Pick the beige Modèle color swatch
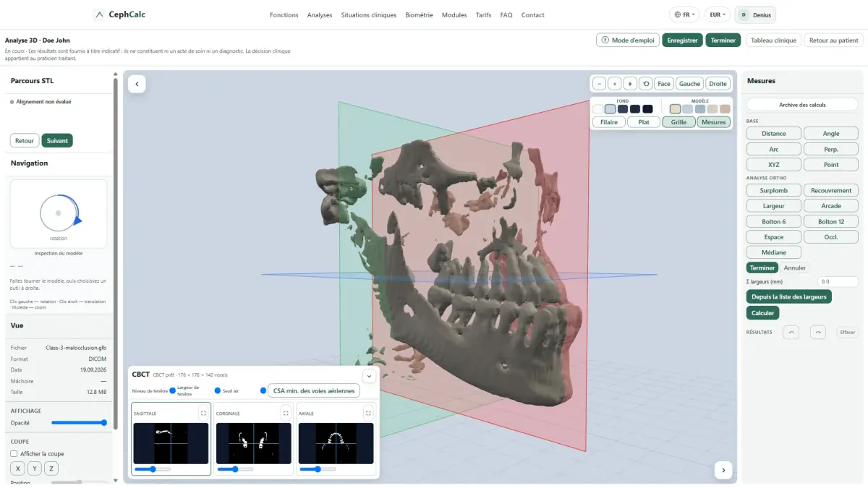This screenshot has width=868, height=488. [675, 109]
